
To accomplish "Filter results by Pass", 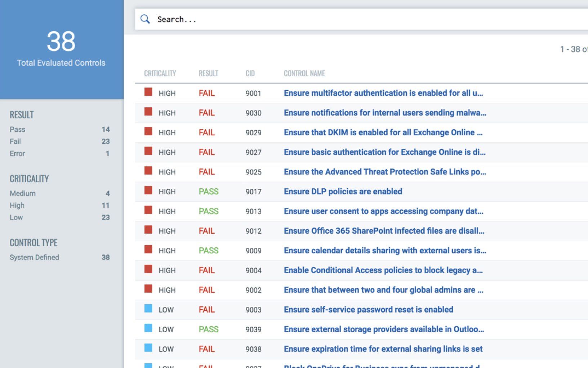I will pos(17,129).
